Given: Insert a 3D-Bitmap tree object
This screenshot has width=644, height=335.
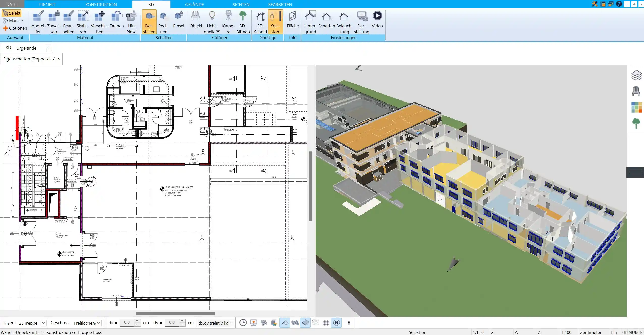Looking at the screenshot, I should 243,22.
